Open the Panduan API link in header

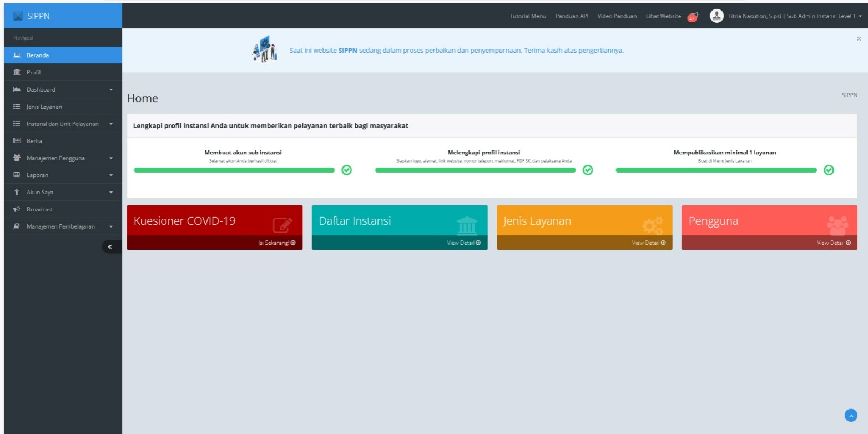(x=572, y=16)
